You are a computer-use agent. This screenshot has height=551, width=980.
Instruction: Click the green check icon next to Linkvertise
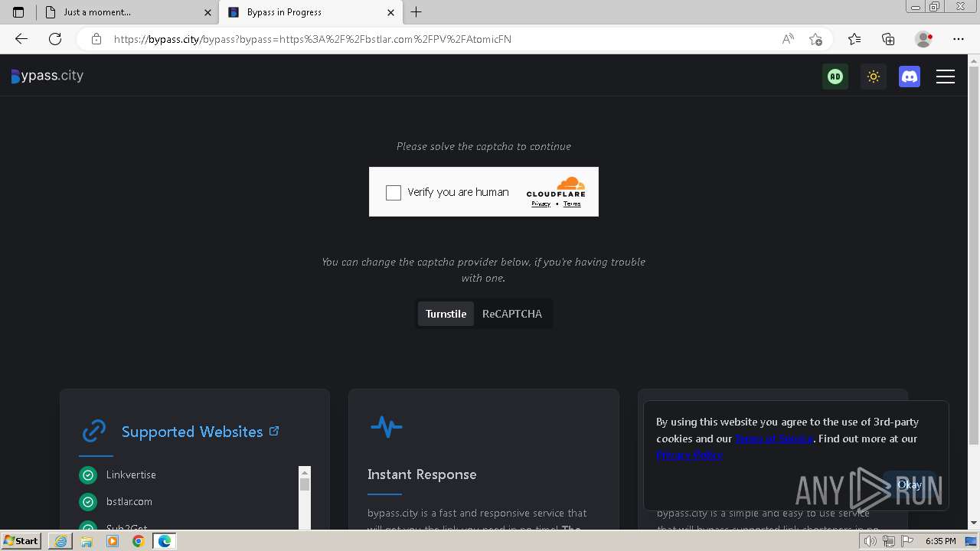click(88, 475)
